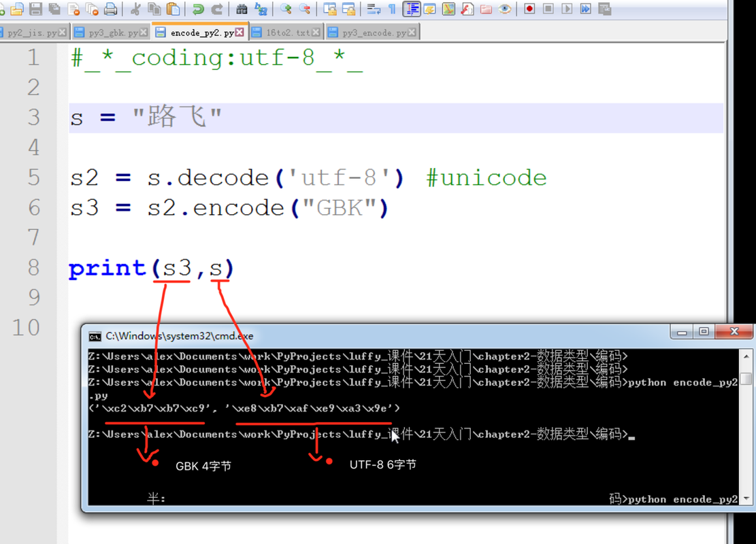Open a file using the Open icon
Image resolution: width=756 pixels, height=544 pixels.
[x=17, y=9]
